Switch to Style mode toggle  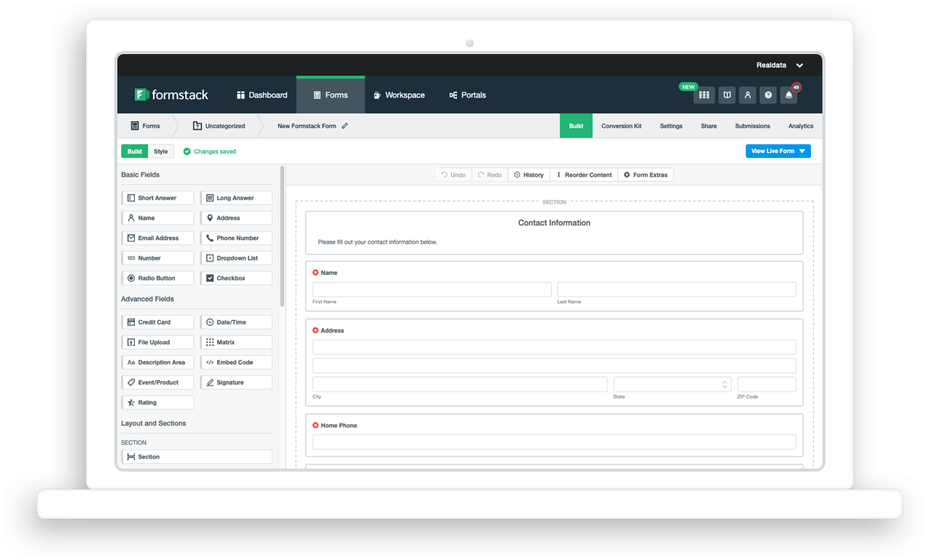[x=161, y=152]
